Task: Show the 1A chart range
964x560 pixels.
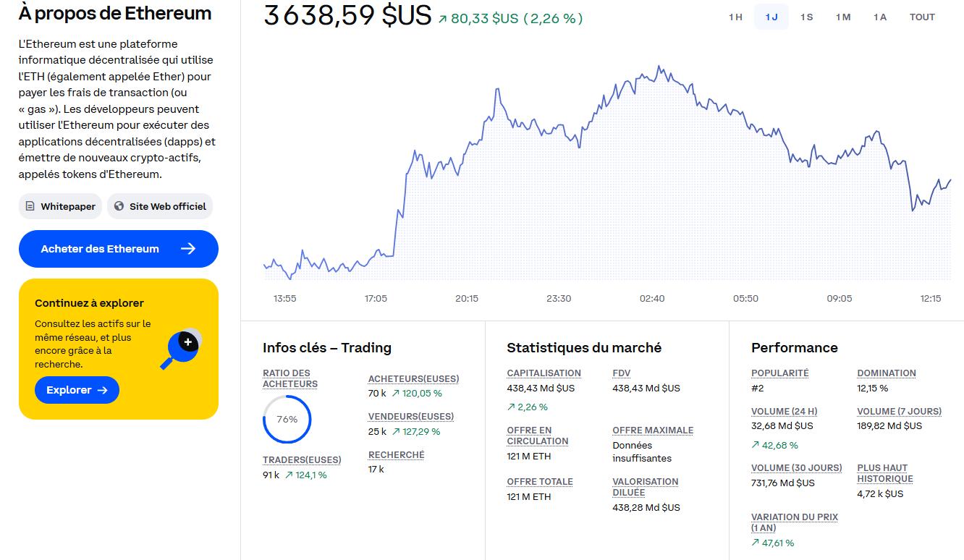Action: click(x=879, y=17)
